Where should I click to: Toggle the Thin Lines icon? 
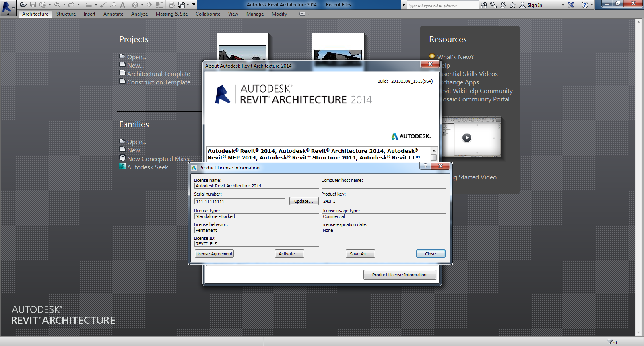[159, 5]
